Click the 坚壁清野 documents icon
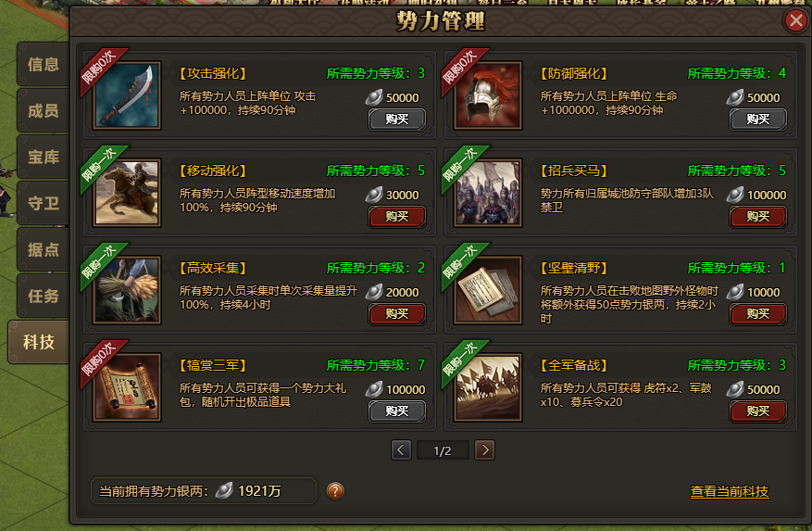 tap(488, 290)
